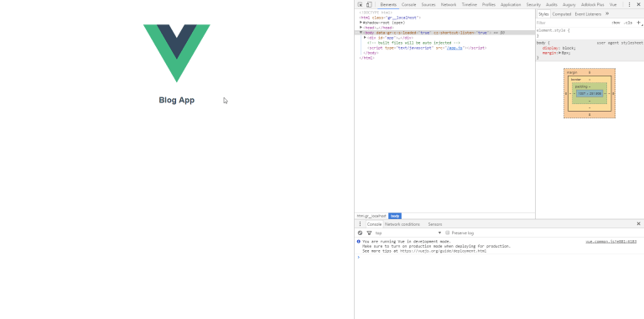The image size is (644, 319).
Task: Open the console drawer three-dot menu
Action: pyautogui.click(x=361, y=224)
